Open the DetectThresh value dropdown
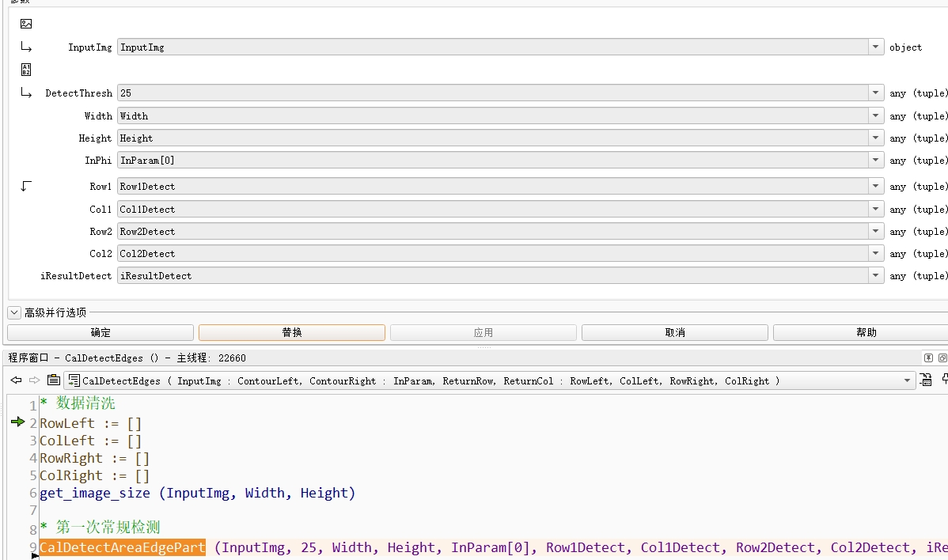Image resolution: width=948 pixels, height=560 pixels. [x=876, y=93]
